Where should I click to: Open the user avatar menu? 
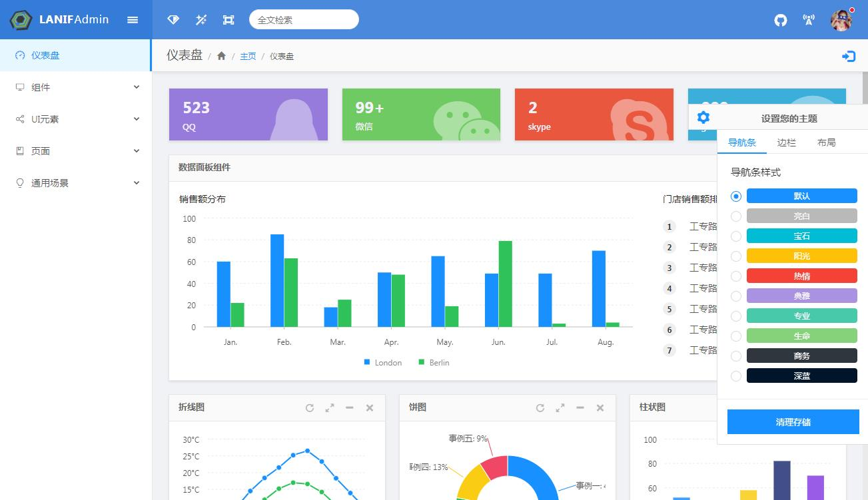[x=841, y=20]
